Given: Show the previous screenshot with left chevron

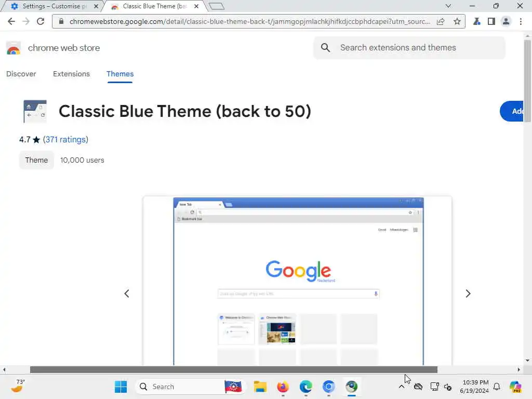Looking at the screenshot, I should point(127,294).
